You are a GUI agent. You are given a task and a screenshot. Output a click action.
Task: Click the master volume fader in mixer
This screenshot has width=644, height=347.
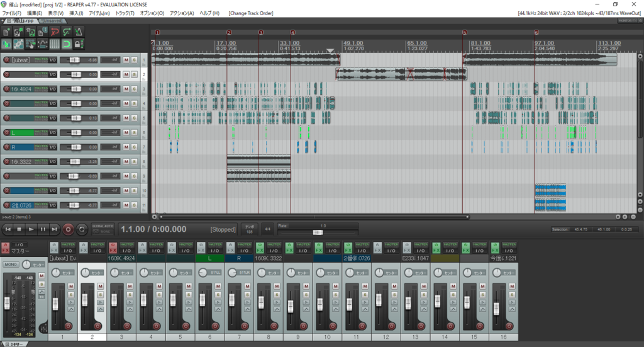coord(6,303)
